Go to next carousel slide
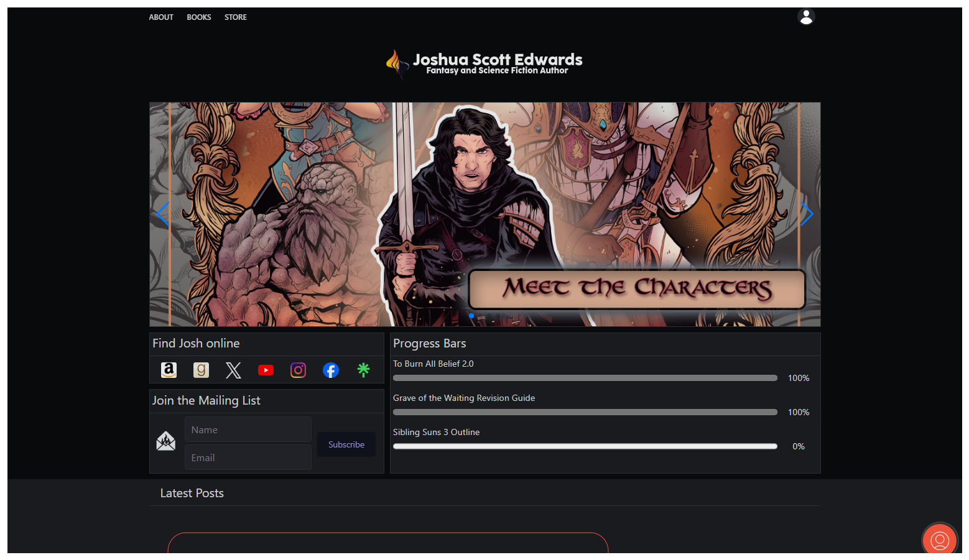The height and width of the screenshot is (560, 969). (x=807, y=214)
